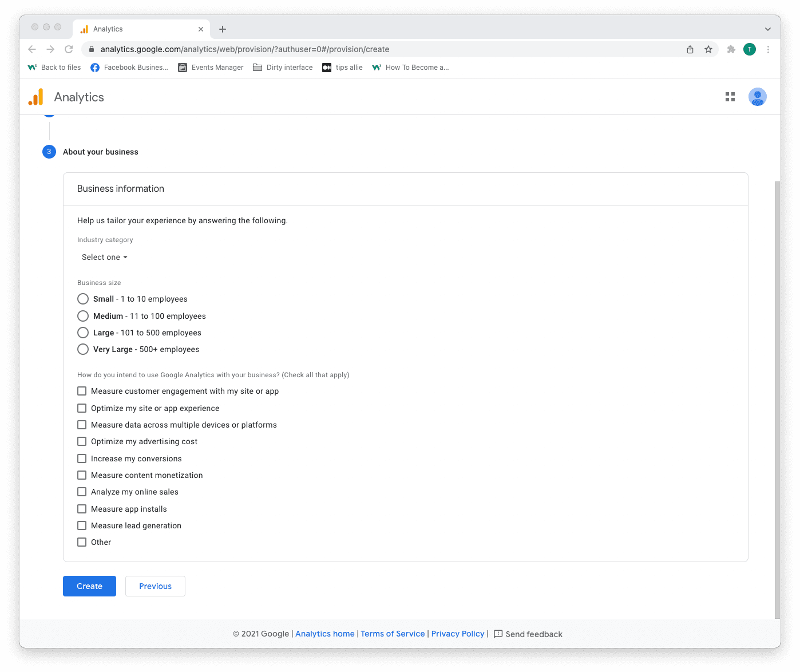Open the Events Manager bookmark
This screenshot has height=672, width=800.
coord(210,67)
